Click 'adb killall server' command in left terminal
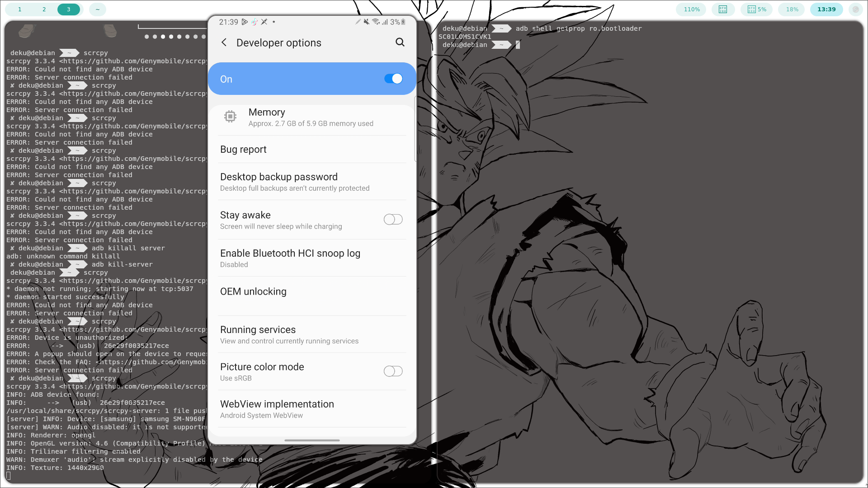This screenshot has height=488, width=868. (x=128, y=248)
